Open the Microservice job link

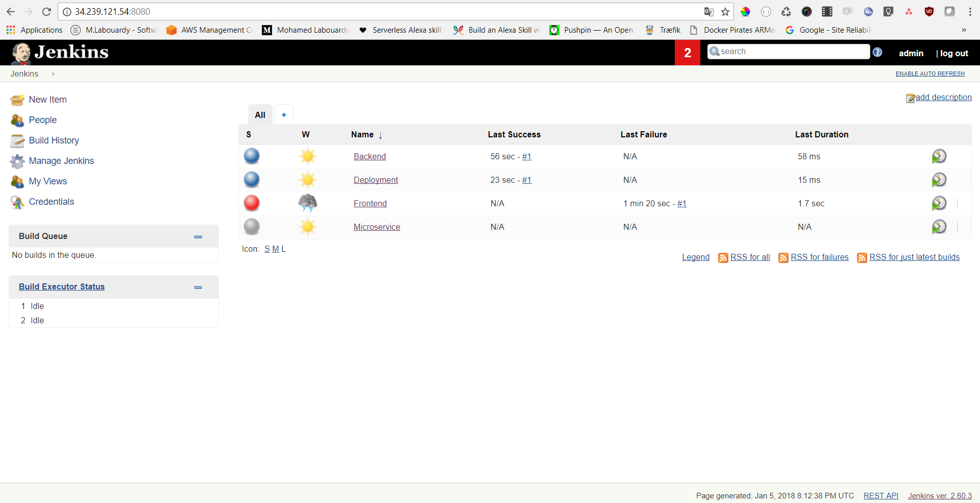[377, 227]
